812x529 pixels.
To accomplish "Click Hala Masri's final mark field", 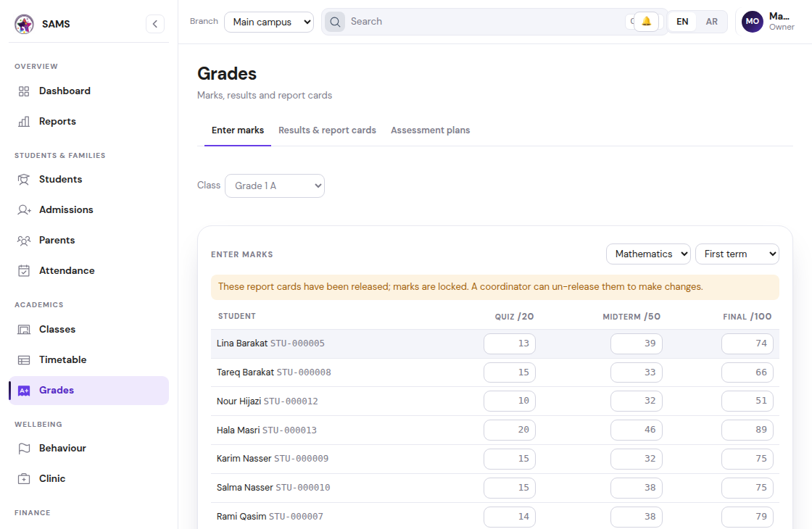I will 747,430.
